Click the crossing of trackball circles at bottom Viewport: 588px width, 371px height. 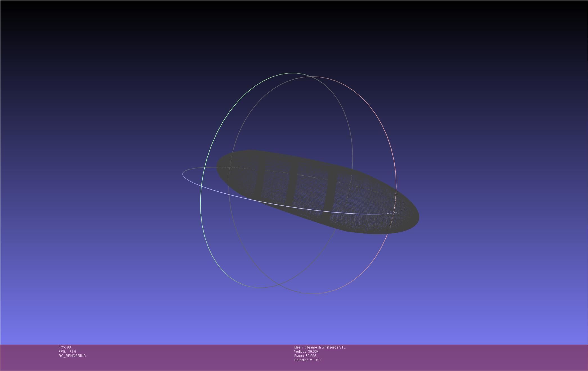[279, 284]
